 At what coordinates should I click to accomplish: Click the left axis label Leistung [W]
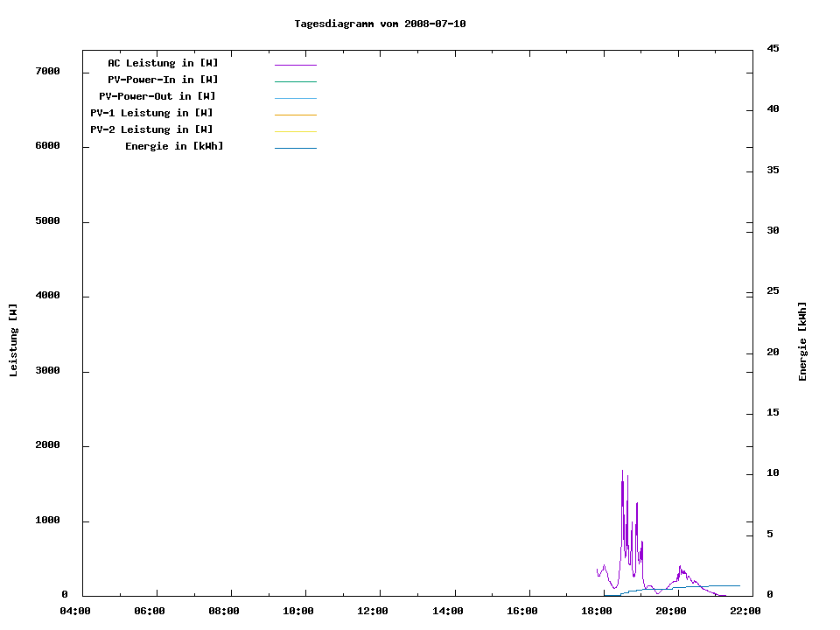coord(14,339)
